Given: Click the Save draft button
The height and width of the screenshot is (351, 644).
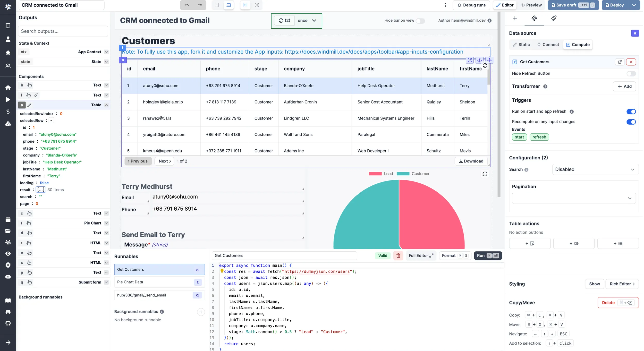Looking at the screenshot, I should pos(571,5).
